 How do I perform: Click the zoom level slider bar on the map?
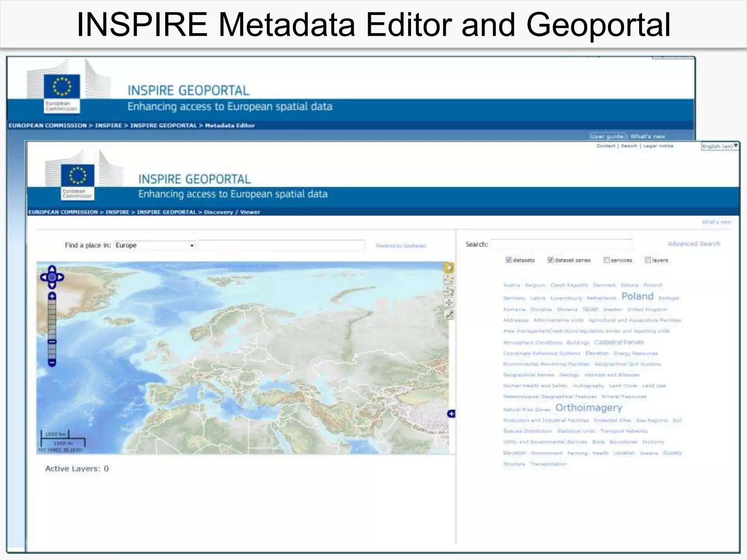[x=52, y=329]
